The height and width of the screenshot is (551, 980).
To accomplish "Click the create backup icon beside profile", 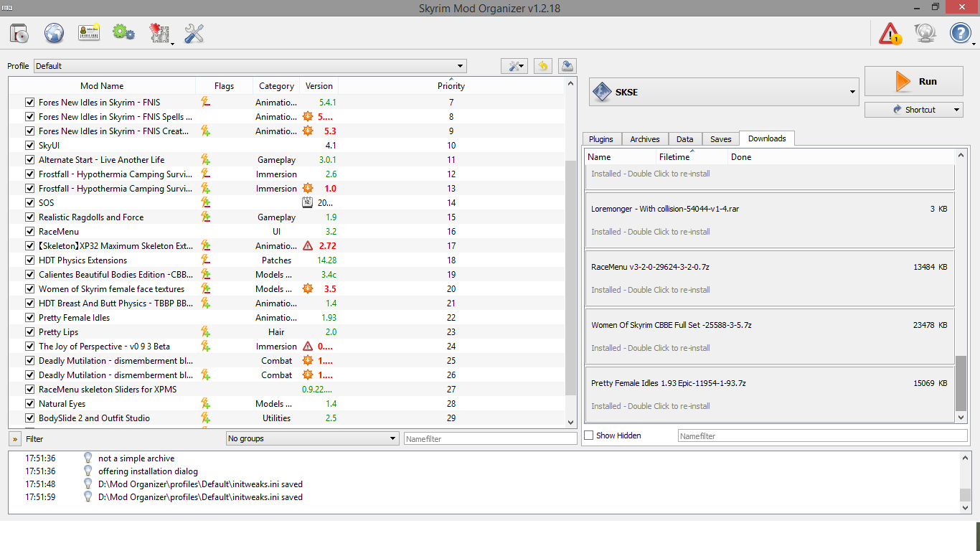I will pos(567,66).
